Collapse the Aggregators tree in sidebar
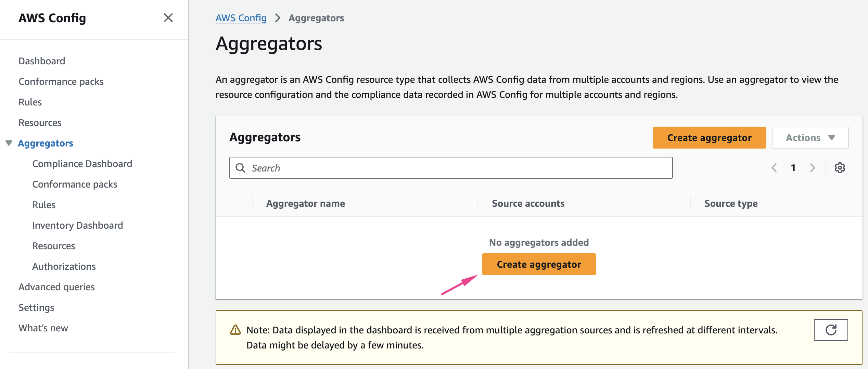 click(x=9, y=143)
